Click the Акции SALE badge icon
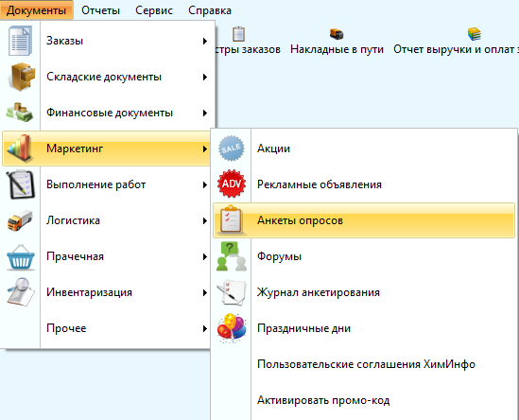The height and width of the screenshot is (420, 519). pos(232,149)
